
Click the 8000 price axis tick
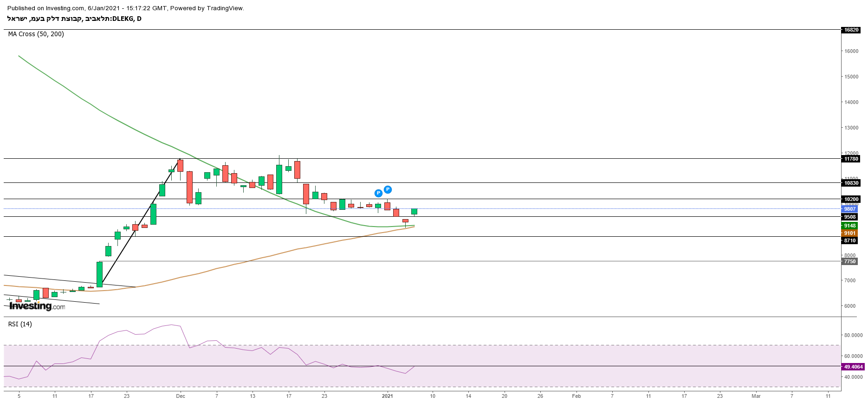click(x=850, y=255)
